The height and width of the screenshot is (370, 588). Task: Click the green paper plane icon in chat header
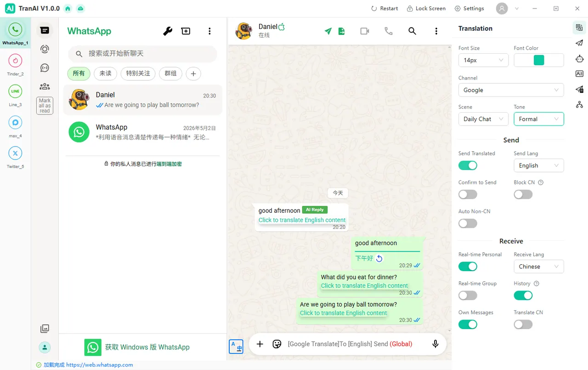pos(328,31)
